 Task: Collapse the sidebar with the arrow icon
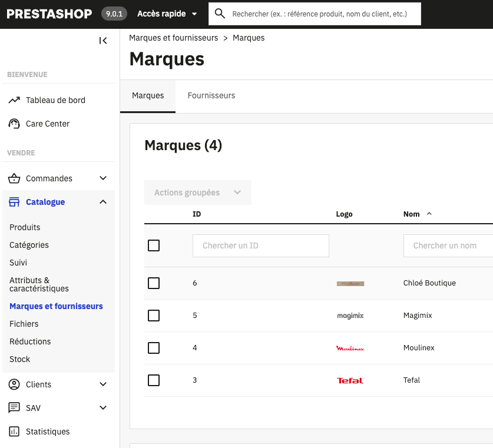click(x=103, y=41)
